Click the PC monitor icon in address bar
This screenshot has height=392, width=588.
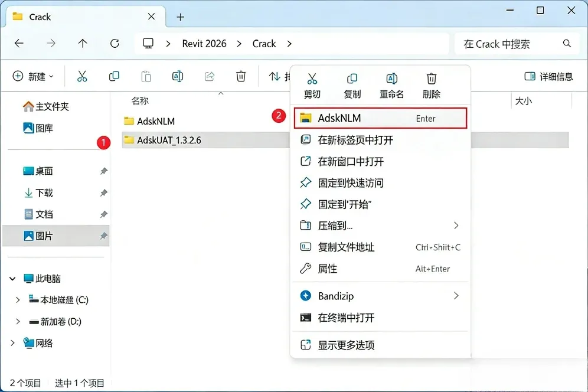pos(148,44)
